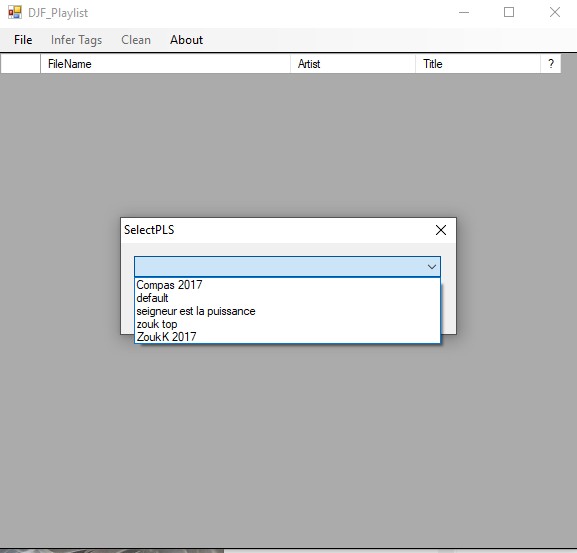Click the Title column header
This screenshot has height=553, width=577.
(x=478, y=64)
